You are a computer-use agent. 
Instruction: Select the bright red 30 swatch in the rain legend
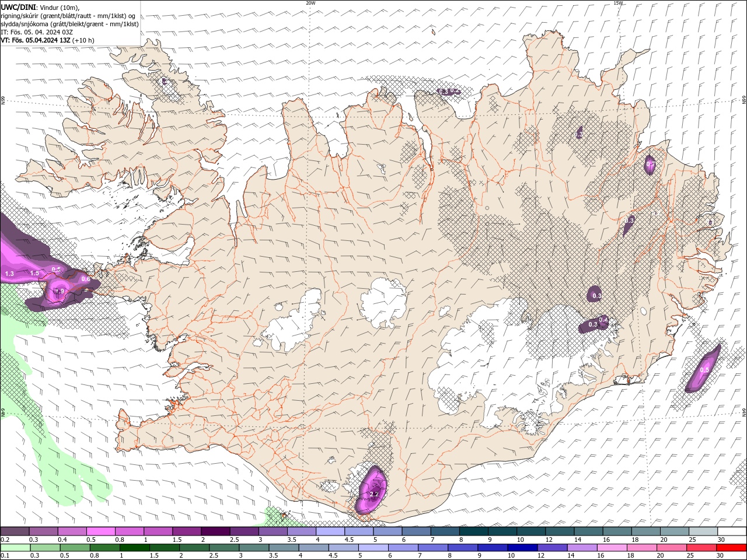click(731, 548)
